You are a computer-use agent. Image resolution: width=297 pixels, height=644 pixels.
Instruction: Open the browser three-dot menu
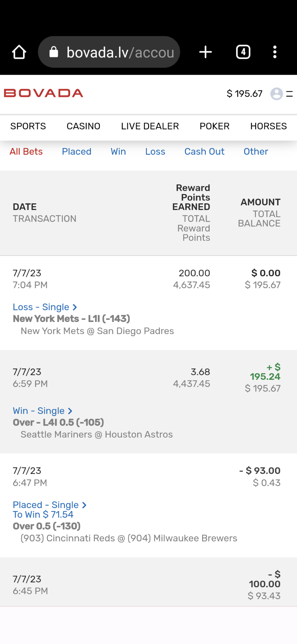[x=275, y=52]
